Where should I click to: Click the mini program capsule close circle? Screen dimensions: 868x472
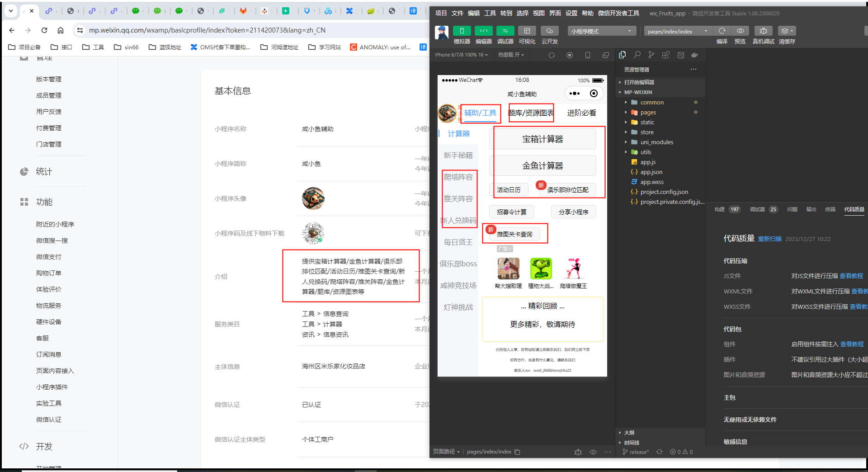(x=594, y=94)
